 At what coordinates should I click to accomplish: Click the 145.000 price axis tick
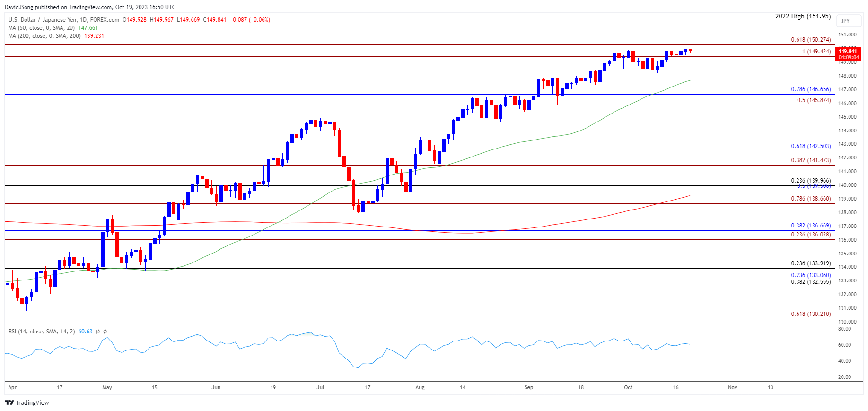coord(847,117)
